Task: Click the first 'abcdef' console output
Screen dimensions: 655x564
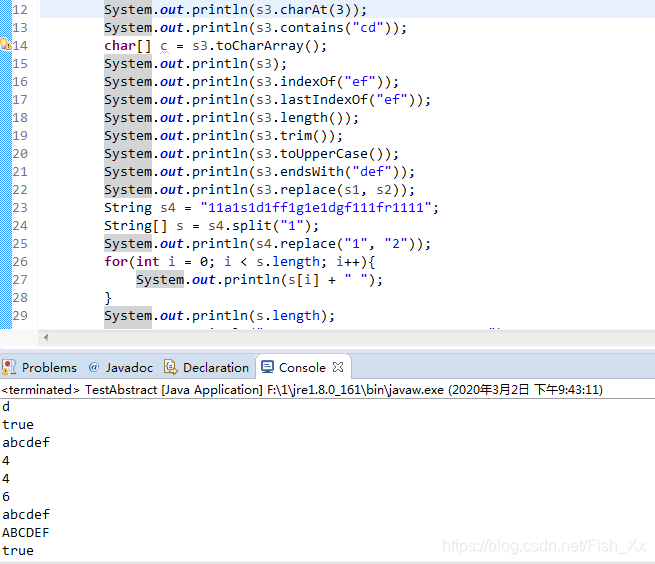Action: [25, 442]
